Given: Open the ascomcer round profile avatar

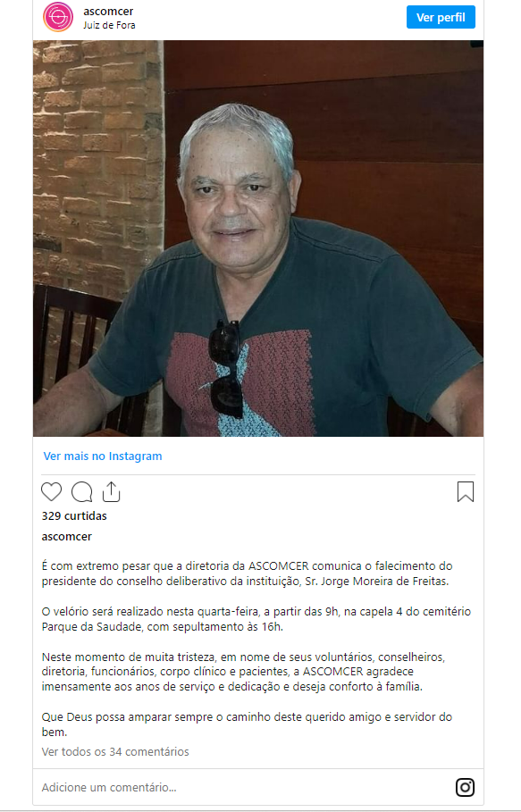Looking at the screenshot, I should pos(58,17).
